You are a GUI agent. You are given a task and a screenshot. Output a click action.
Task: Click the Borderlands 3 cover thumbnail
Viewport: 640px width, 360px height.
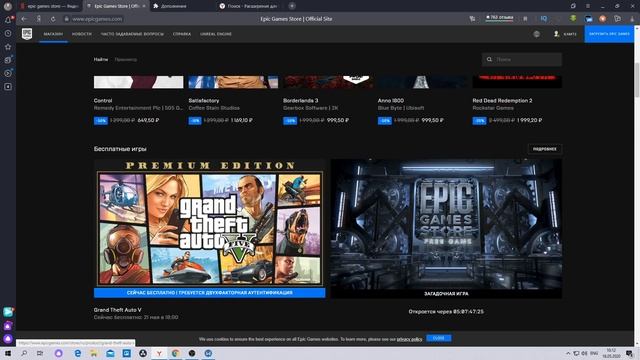pos(328,82)
